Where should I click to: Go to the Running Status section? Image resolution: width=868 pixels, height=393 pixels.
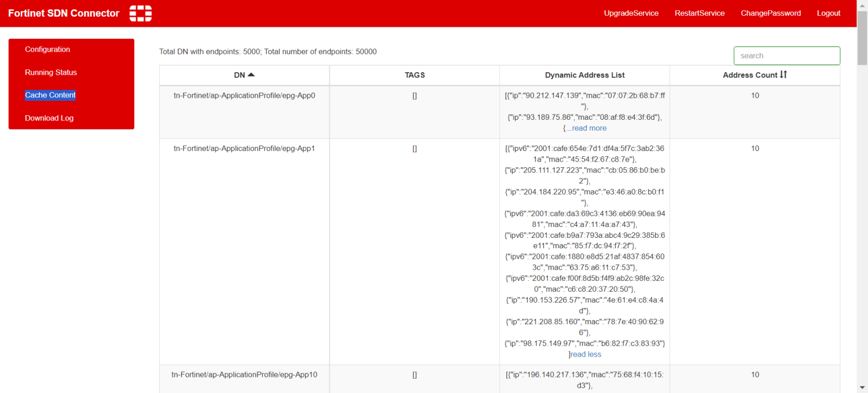(x=51, y=72)
